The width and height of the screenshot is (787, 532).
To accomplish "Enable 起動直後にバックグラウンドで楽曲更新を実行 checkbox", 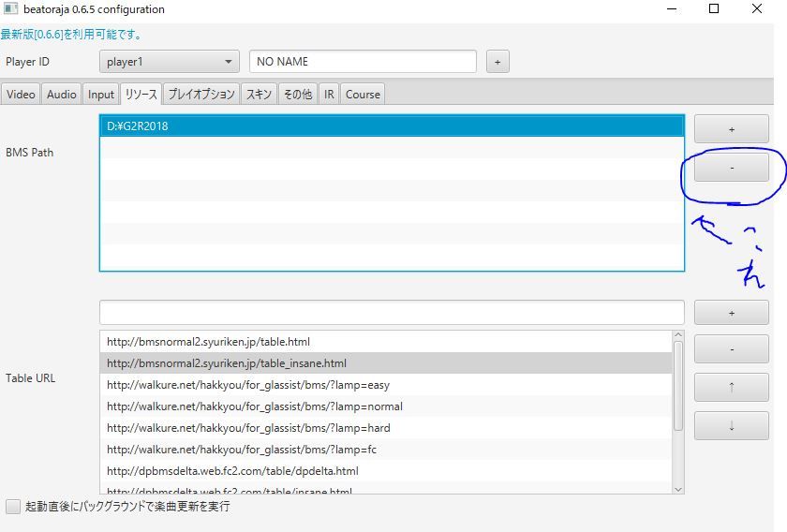I will (x=13, y=507).
